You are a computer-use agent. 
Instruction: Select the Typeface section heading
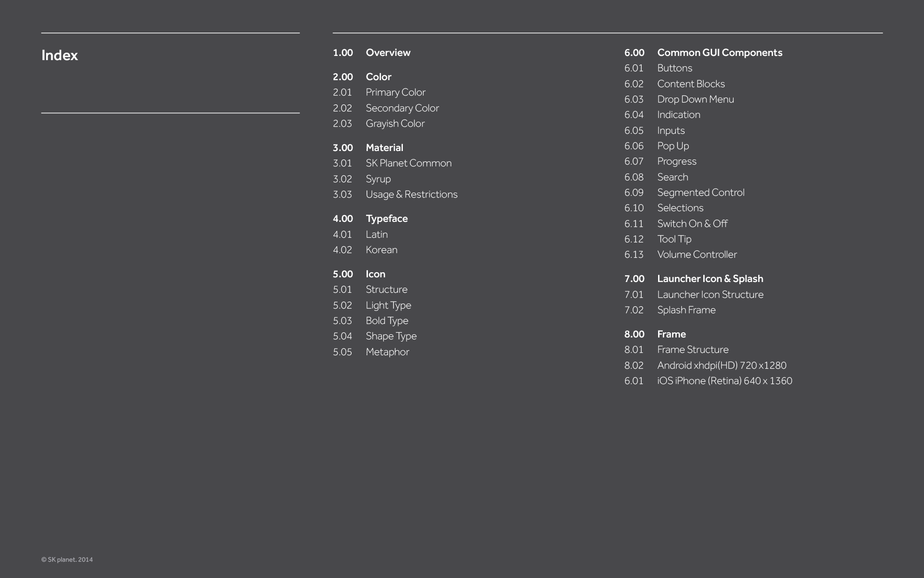387,219
